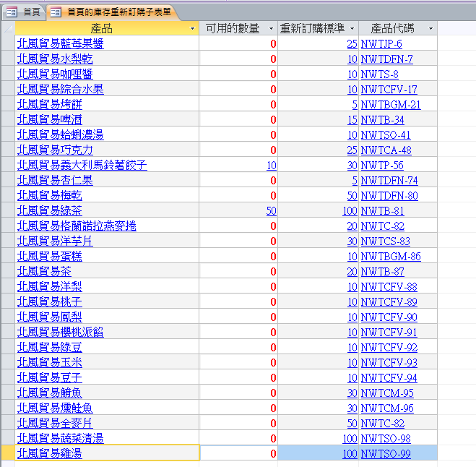Image resolution: width=476 pixels, height=467 pixels.
Task: Open the 北風貿易烤餅 product link
Action: tap(50, 105)
